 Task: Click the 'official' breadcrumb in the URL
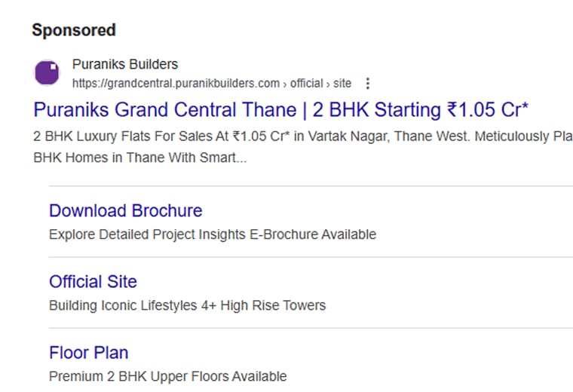pyautogui.click(x=307, y=83)
